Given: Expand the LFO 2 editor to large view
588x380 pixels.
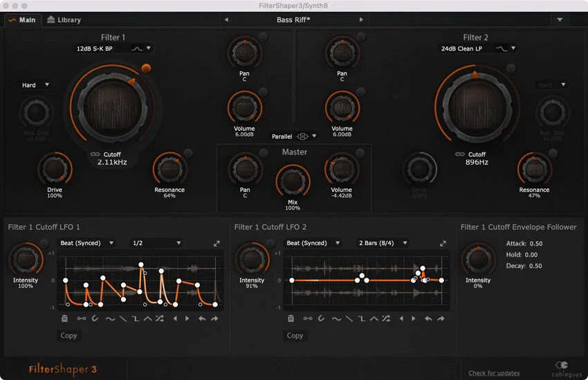Looking at the screenshot, I should coord(443,244).
